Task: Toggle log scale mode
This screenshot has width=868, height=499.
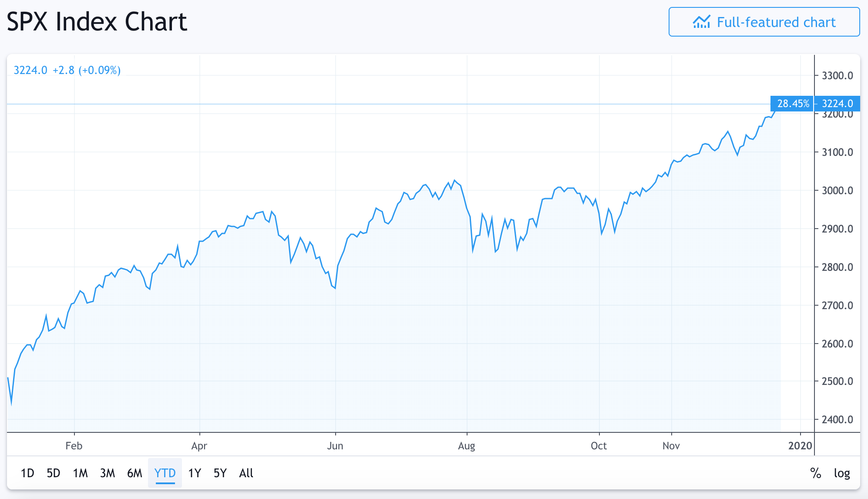Action: coord(841,473)
